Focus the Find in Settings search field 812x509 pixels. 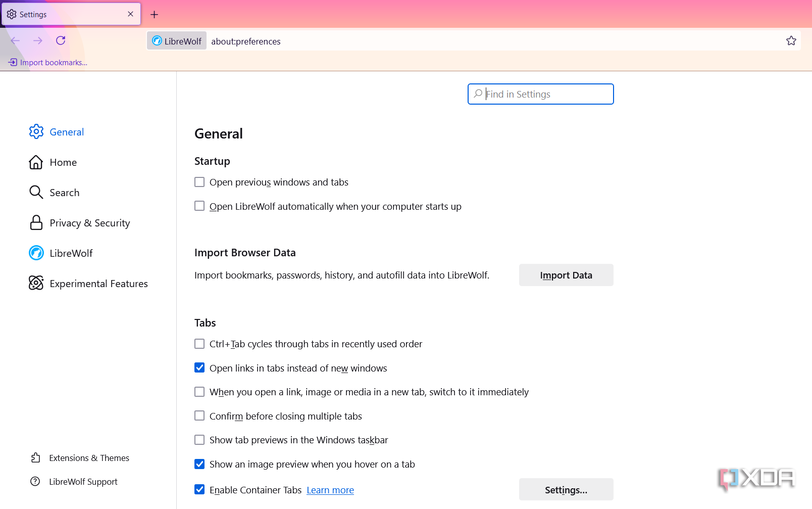(x=541, y=94)
